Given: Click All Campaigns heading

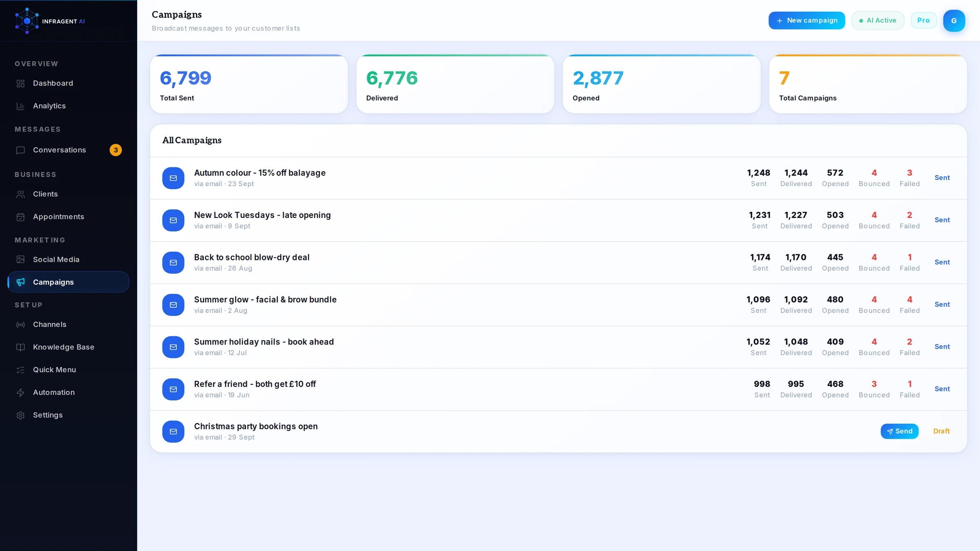Looking at the screenshot, I should 192,140.
